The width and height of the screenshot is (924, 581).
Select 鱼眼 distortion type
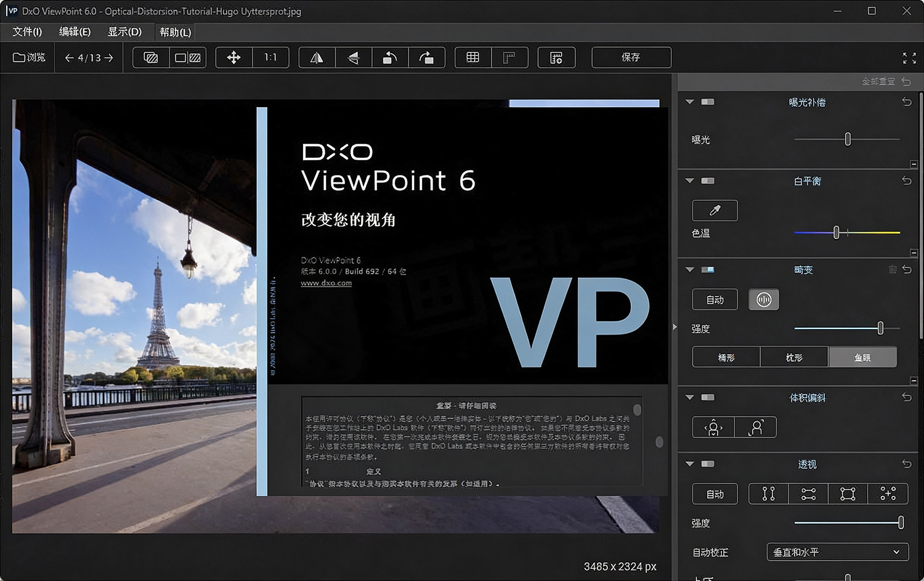pos(862,357)
